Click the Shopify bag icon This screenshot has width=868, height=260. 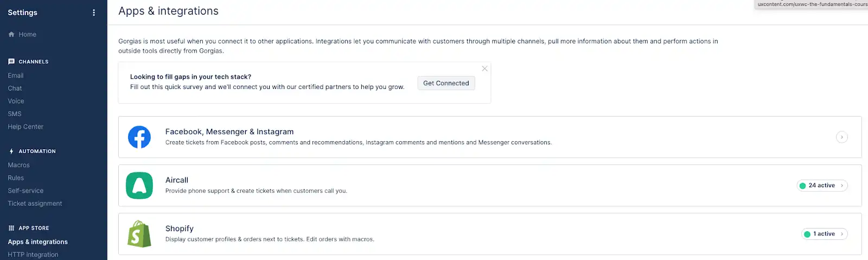(x=139, y=234)
